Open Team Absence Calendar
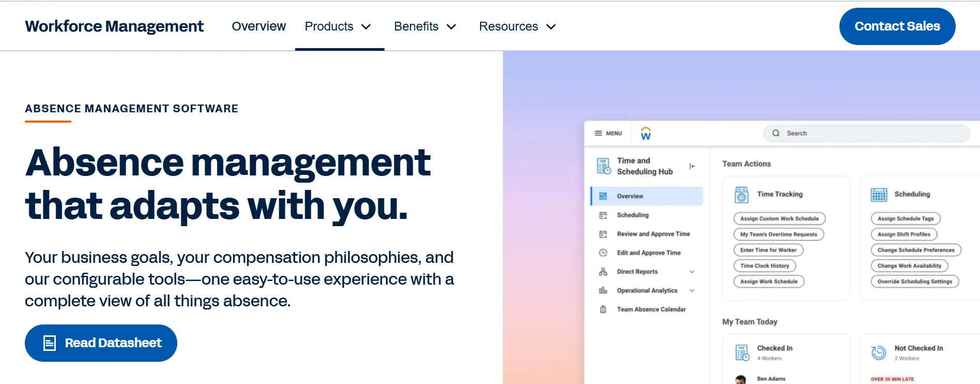 click(651, 309)
